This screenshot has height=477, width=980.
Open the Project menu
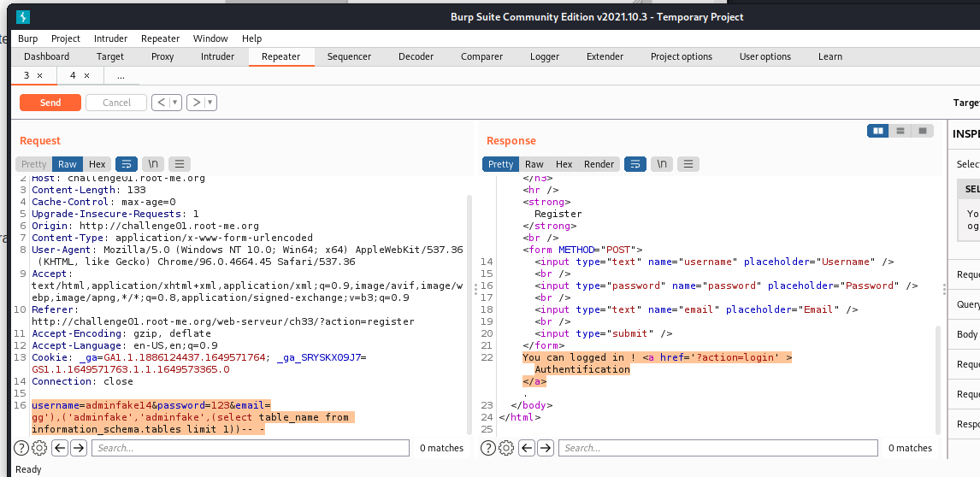pyautogui.click(x=66, y=38)
